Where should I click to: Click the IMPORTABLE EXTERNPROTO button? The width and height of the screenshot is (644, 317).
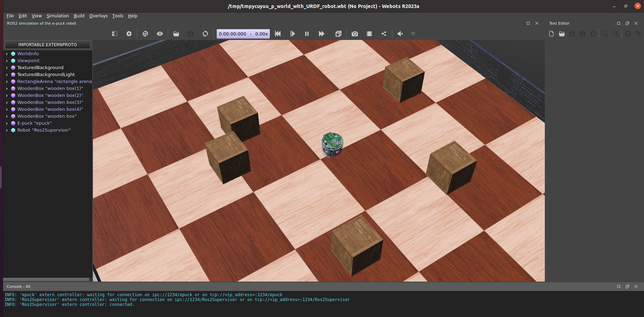47,44
